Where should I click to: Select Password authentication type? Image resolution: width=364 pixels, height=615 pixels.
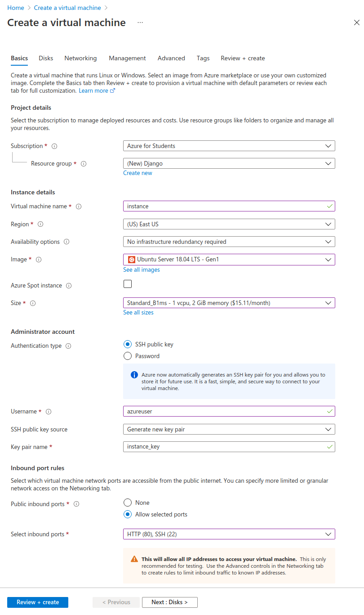click(x=128, y=356)
